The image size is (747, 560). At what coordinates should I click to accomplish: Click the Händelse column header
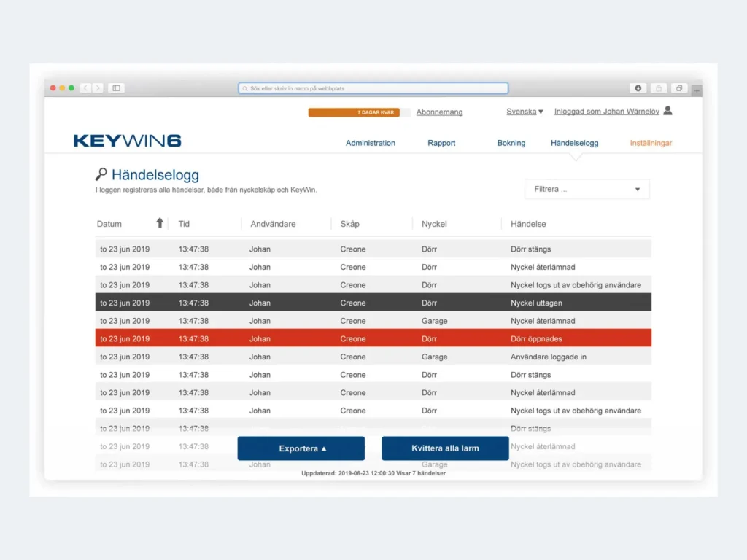pyautogui.click(x=528, y=224)
